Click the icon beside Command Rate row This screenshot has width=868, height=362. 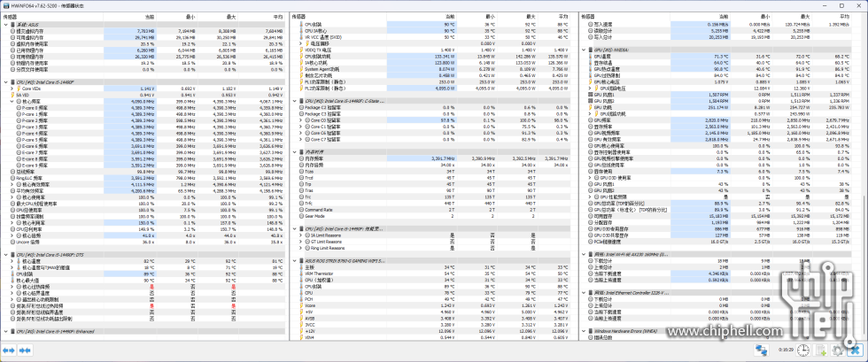point(300,210)
